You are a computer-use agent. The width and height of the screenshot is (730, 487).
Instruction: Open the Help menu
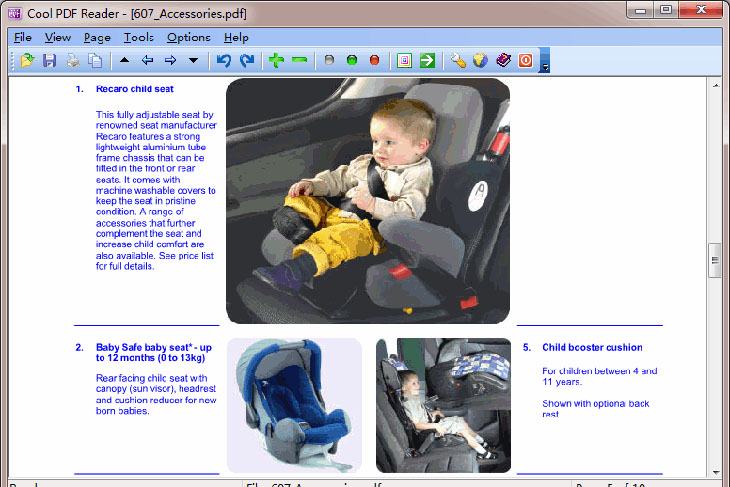(236, 37)
